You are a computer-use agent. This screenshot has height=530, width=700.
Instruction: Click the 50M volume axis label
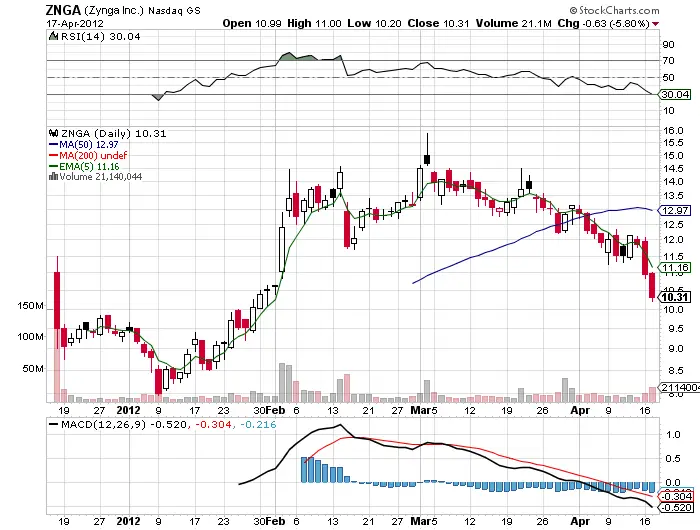[x=33, y=369]
